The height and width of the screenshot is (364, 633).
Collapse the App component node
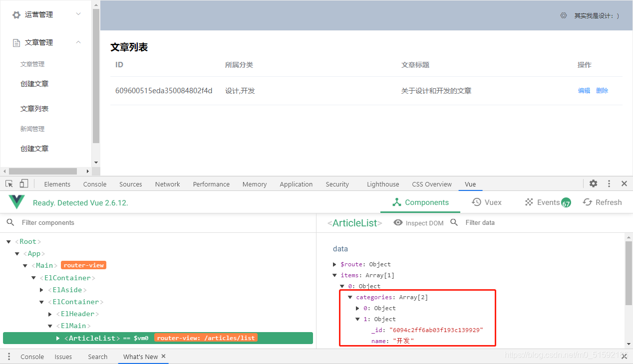(17, 254)
